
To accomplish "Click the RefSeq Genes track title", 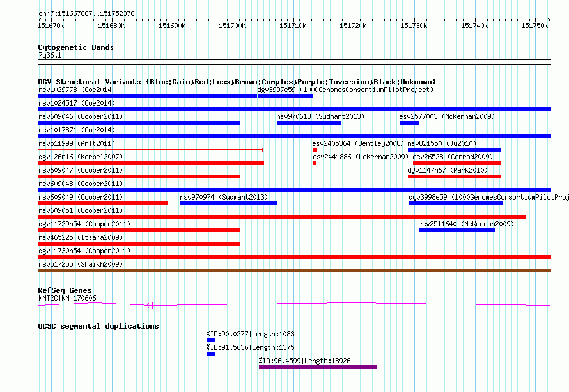I will click(x=65, y=290).
